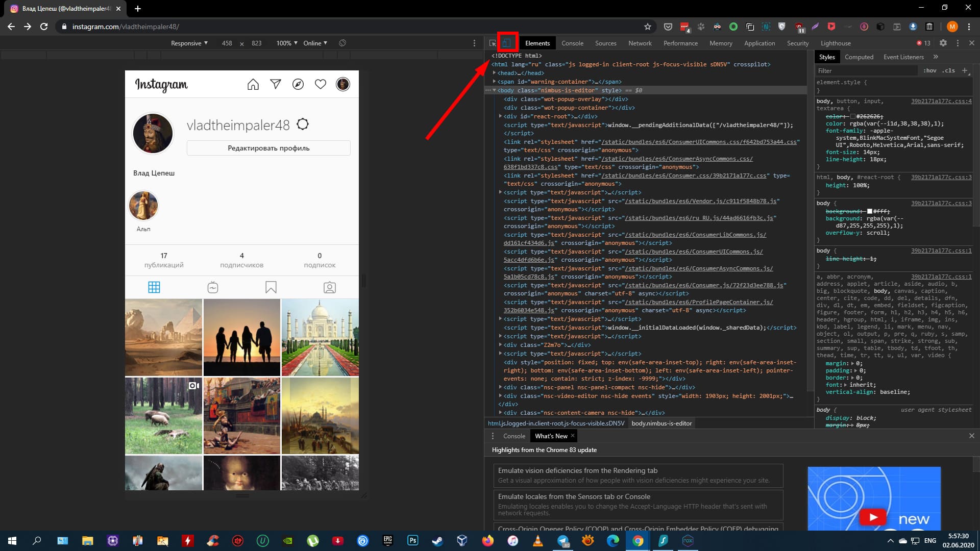Select the tagged photos tab icon

[330, 287]
